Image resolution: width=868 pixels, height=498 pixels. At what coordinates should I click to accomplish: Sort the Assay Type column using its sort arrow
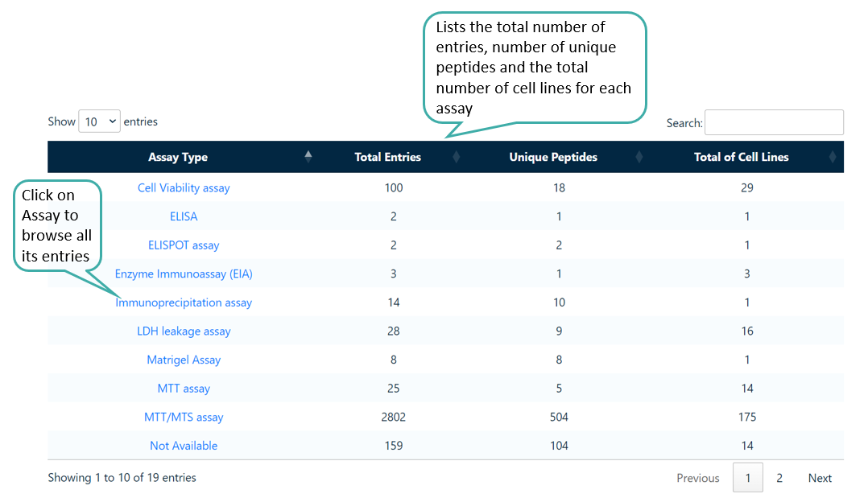[x=308, y=157]
